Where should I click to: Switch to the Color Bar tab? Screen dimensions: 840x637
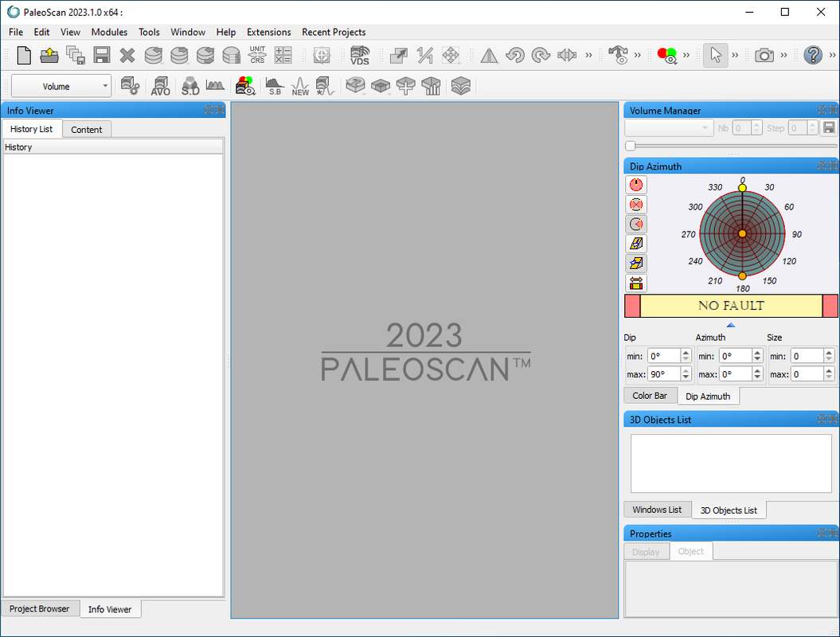650,396
